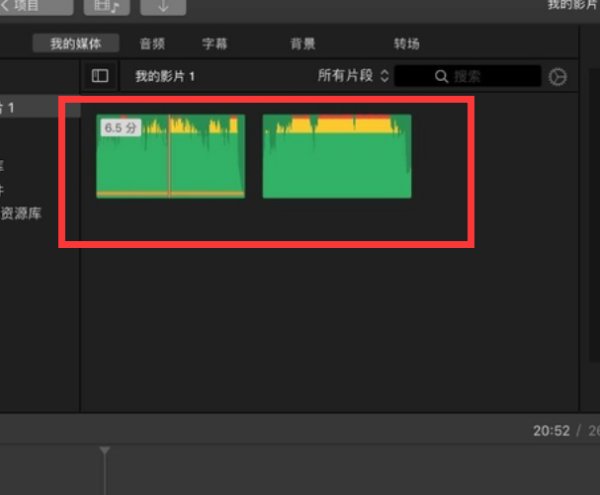This screenshot has width=600, height=495.
Task: Open the 字幕 titles tab
Action: tap(215, 44)
